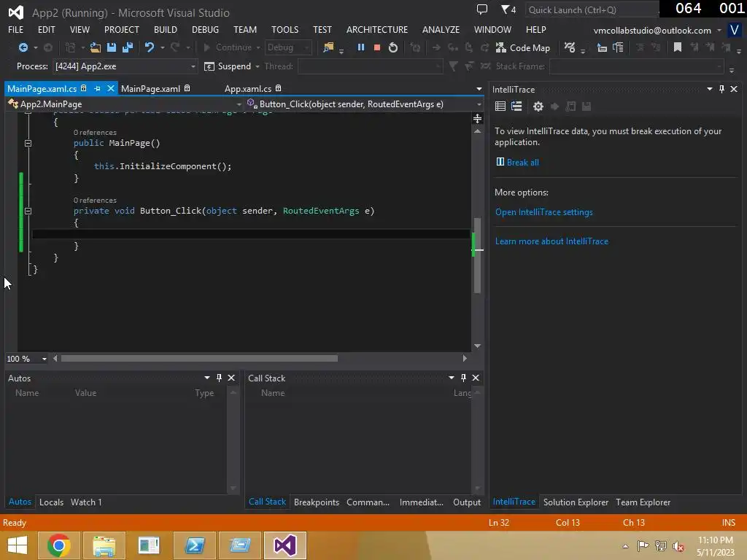Collapse the MainPage constructor outline
Image resolution: width=747 pixels, height=560 pixels.
tap(28, 143)
